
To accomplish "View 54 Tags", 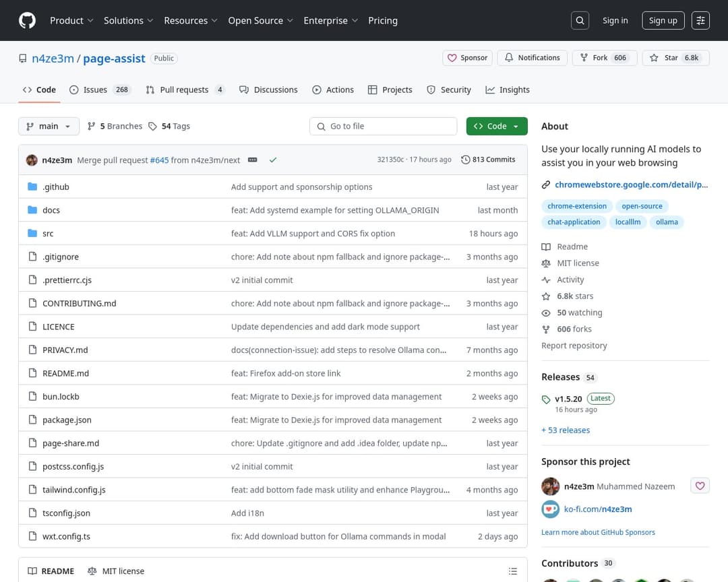I will click(169, 126).
